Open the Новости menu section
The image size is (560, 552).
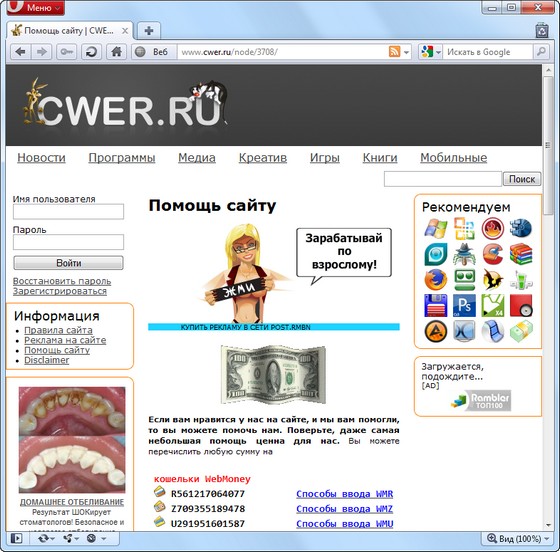click(41, 157)
